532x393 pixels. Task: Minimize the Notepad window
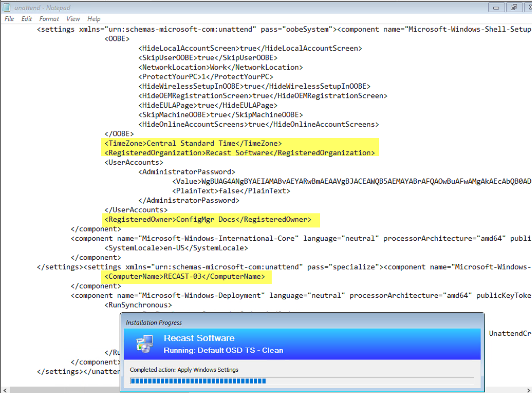(x=496, y=7)
